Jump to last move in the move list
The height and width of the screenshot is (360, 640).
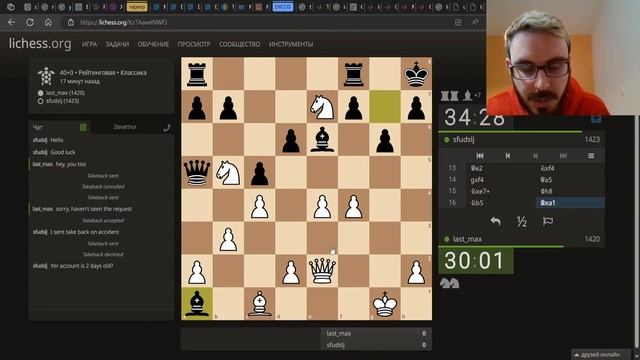pyautogui.click(x=563, y=156)
